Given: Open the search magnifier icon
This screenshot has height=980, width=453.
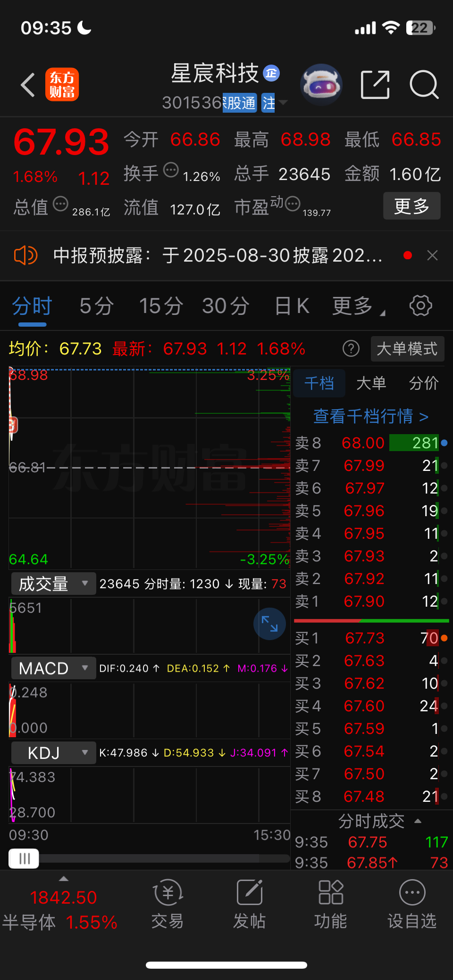Looking at the screenshot, I should click(x=424, y=85).
